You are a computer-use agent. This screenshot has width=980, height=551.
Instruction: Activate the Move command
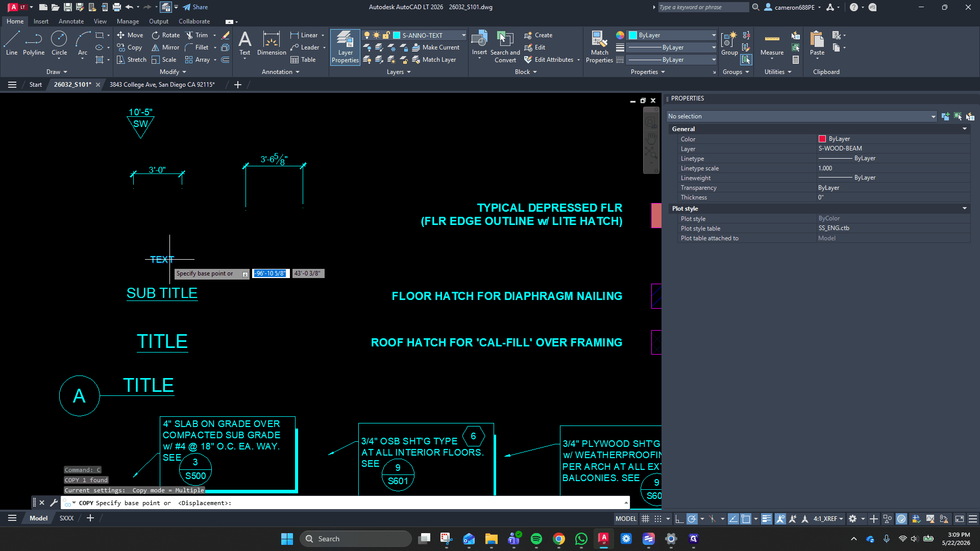tap(130, 35)
